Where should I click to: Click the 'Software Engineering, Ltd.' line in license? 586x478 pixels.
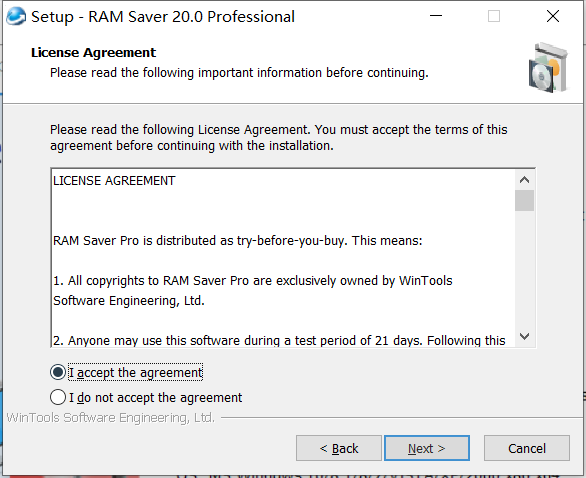(129, 300)
